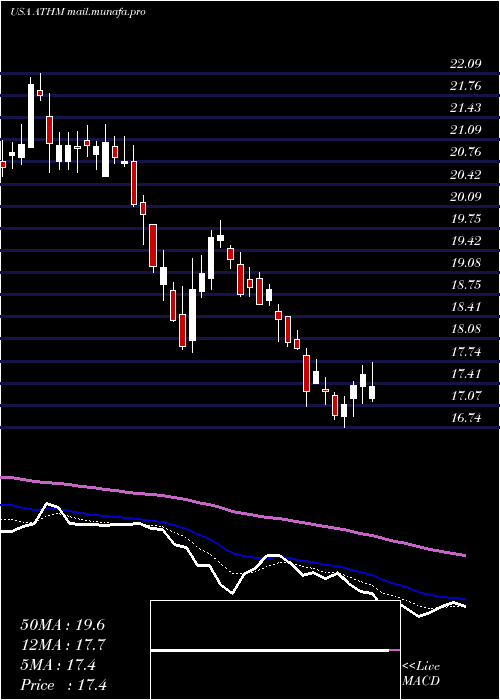Click the Price : 17.4 legend entry
Image resolution: width=500 pixels, height=700 pixels.
(x=64, y=685)
